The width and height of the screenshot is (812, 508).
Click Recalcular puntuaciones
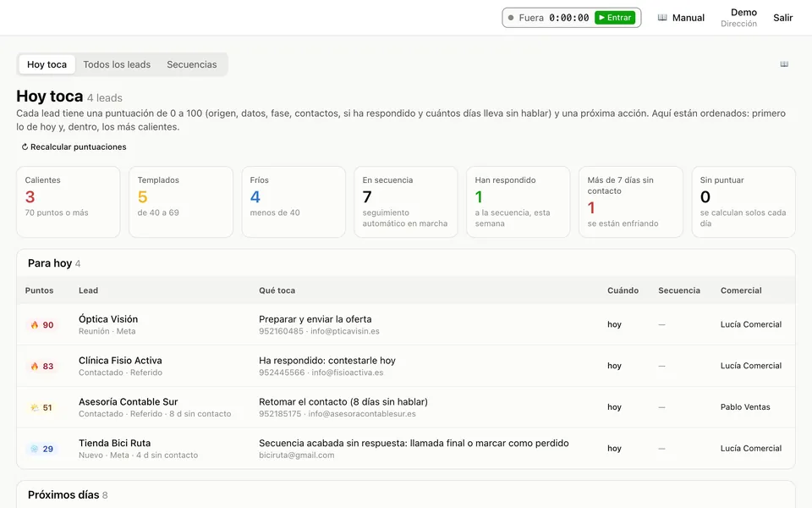point(74,146)
